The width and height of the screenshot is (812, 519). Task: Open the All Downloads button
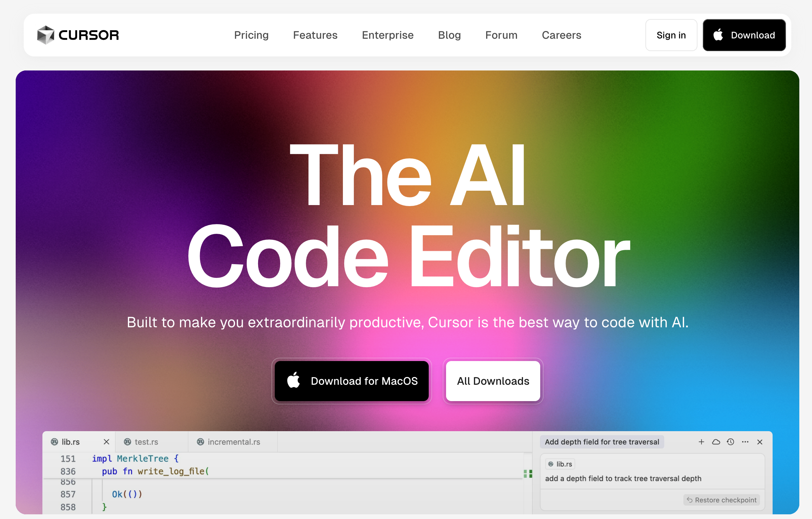pos(493,381)
